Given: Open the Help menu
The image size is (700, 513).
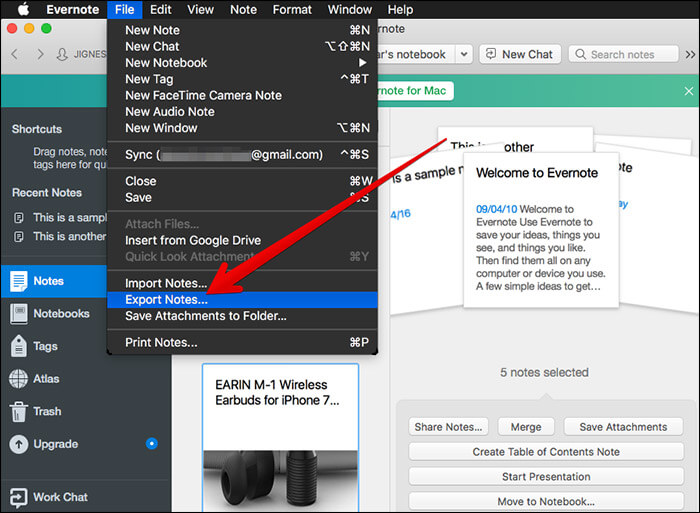Looking at the screenshot, I should (x=400, y=9).
